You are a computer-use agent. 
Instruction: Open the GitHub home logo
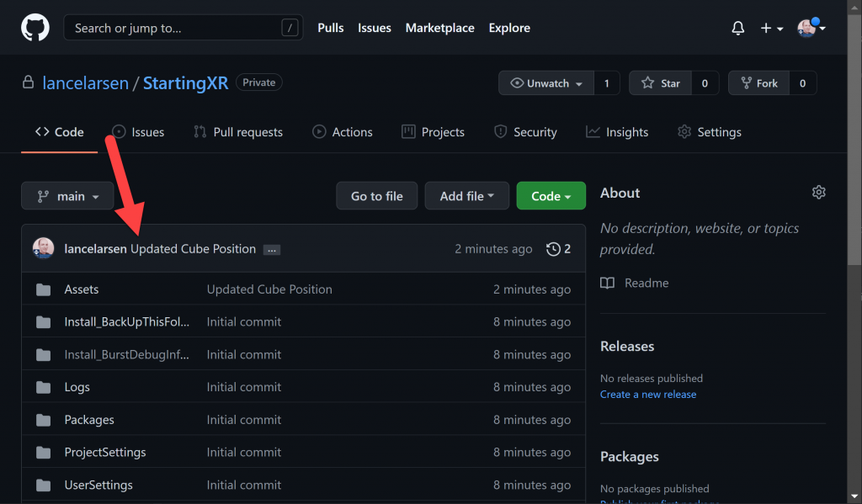click(x=35, y=28)
